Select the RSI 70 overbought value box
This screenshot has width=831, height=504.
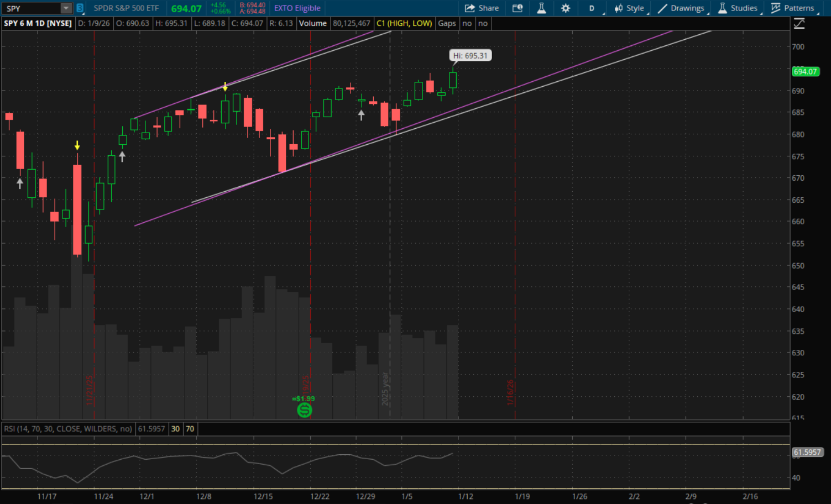190,429
